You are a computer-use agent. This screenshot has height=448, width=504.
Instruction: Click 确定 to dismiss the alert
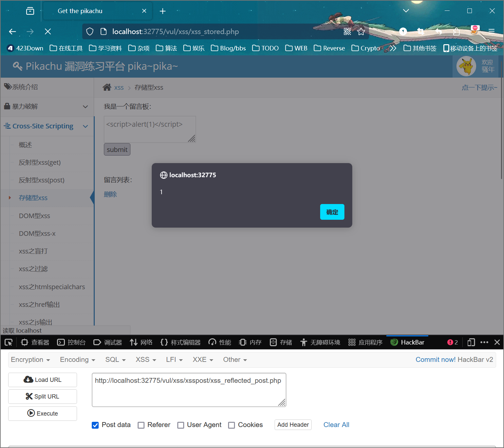(x=332, y=212)
